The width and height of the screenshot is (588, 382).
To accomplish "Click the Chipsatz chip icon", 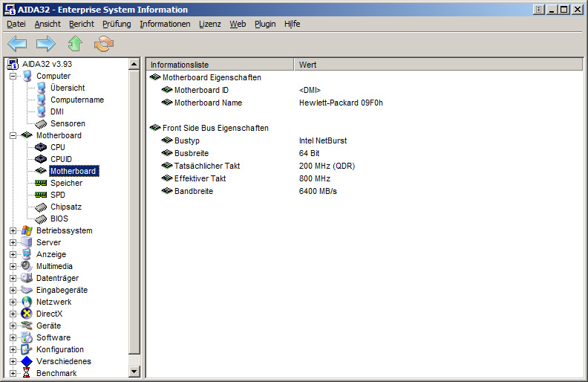I will coord(41,207).
